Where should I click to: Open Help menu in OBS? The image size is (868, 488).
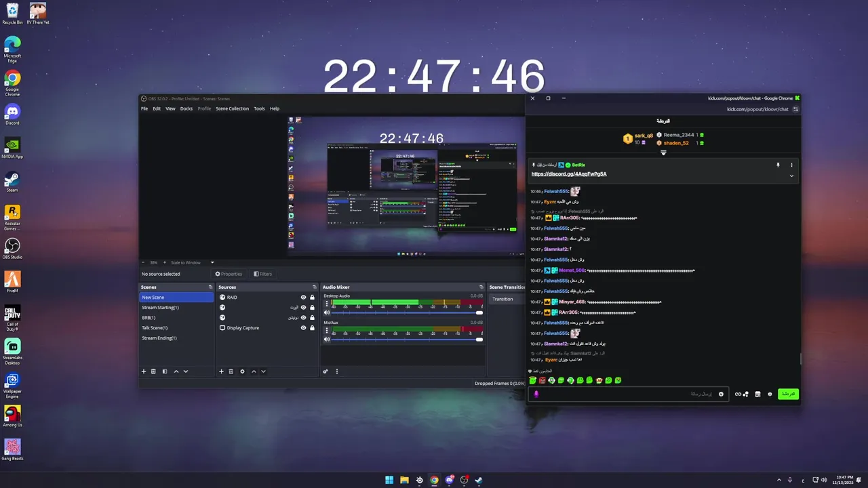tap(275, 108)
